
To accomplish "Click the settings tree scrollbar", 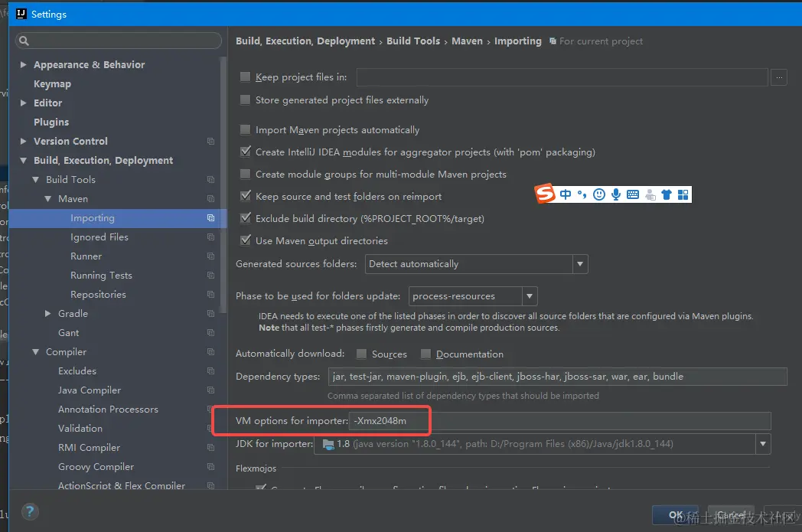I will pos(223,184).
